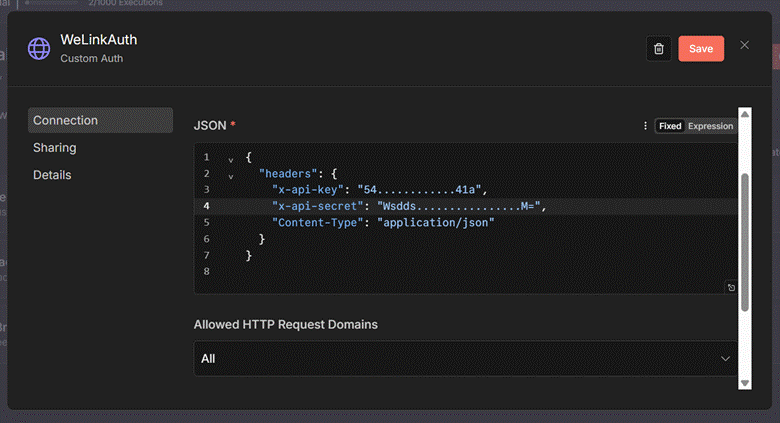Click the x-api-key value on line 3
This screenshot has height=423, width=780.
click(x=425, y=189)
